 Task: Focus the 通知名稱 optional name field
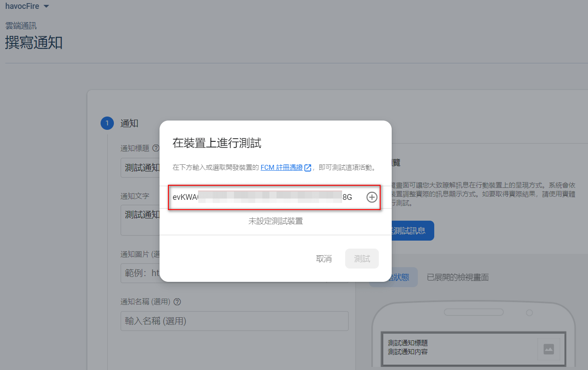tap(234, 321)
